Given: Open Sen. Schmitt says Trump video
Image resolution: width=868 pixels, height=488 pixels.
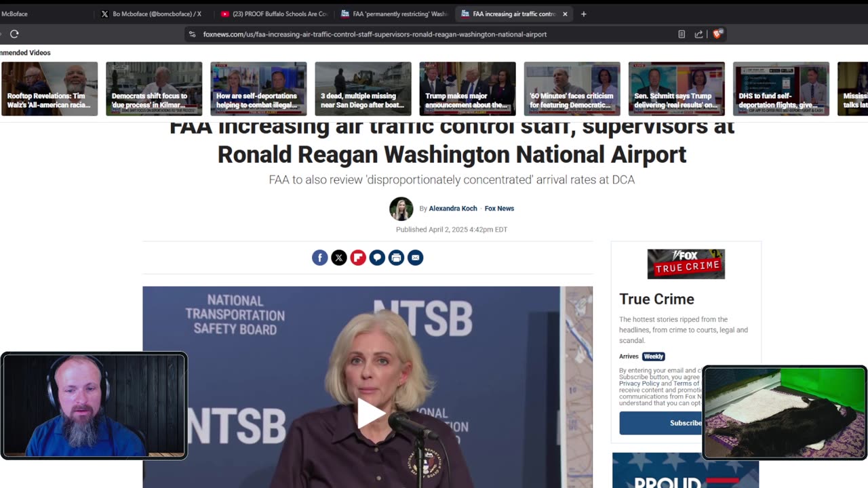Looking at the screenshot, I should tap(676, 89).
